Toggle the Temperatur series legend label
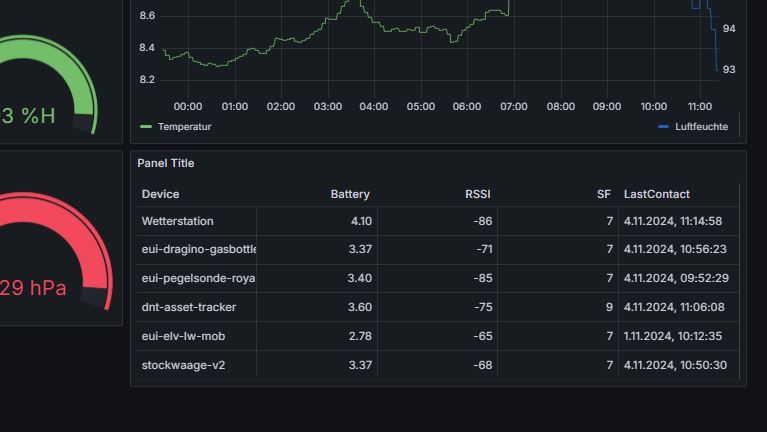767x432 pixels. pyautogui.click(x=185, y=127)
